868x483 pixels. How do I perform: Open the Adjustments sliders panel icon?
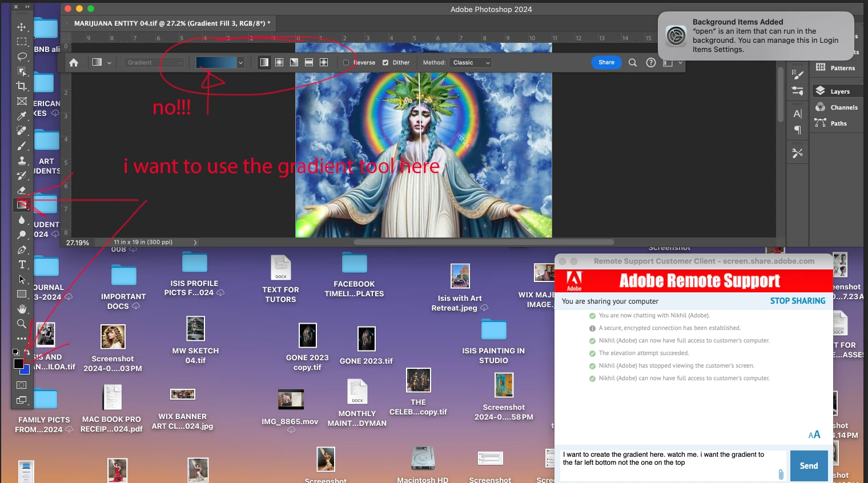point(798,91)
